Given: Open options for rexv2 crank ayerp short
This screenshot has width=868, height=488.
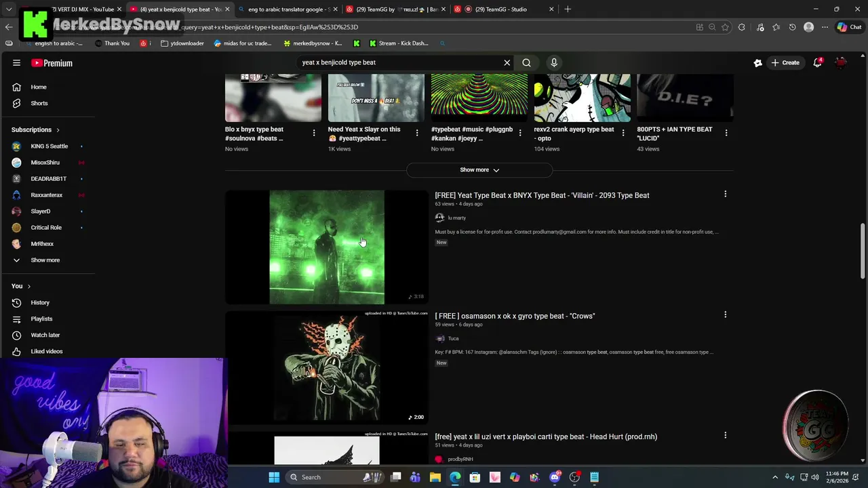Looking at the screenshot, I should [623, 133].
